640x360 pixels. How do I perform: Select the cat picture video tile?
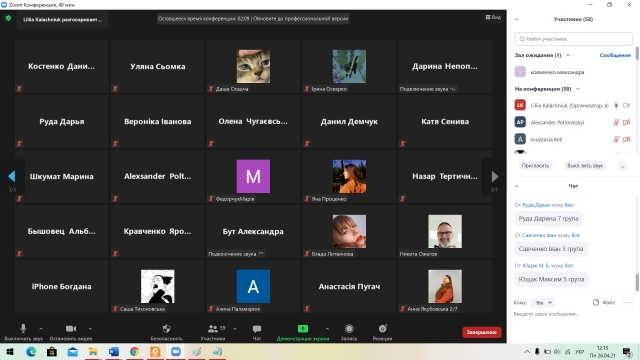[253, 67]
